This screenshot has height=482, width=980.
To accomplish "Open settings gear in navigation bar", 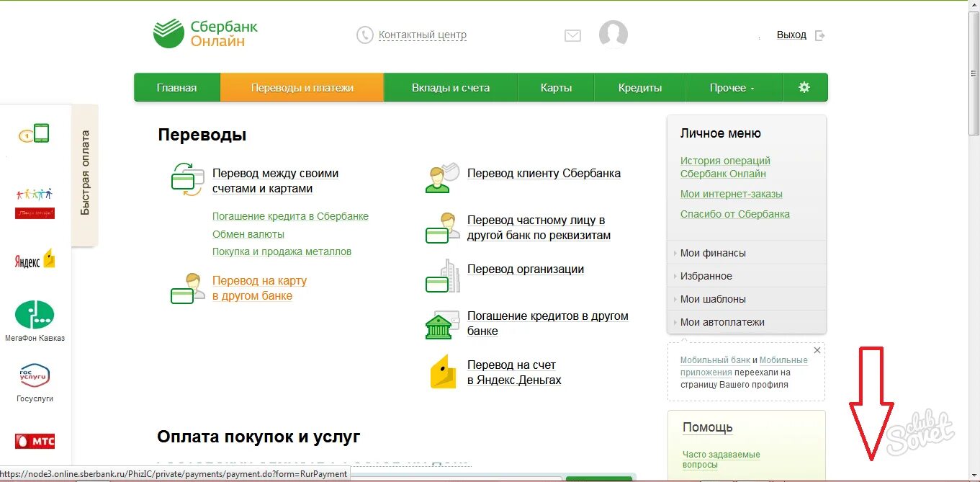I will [x=804, y=87].
